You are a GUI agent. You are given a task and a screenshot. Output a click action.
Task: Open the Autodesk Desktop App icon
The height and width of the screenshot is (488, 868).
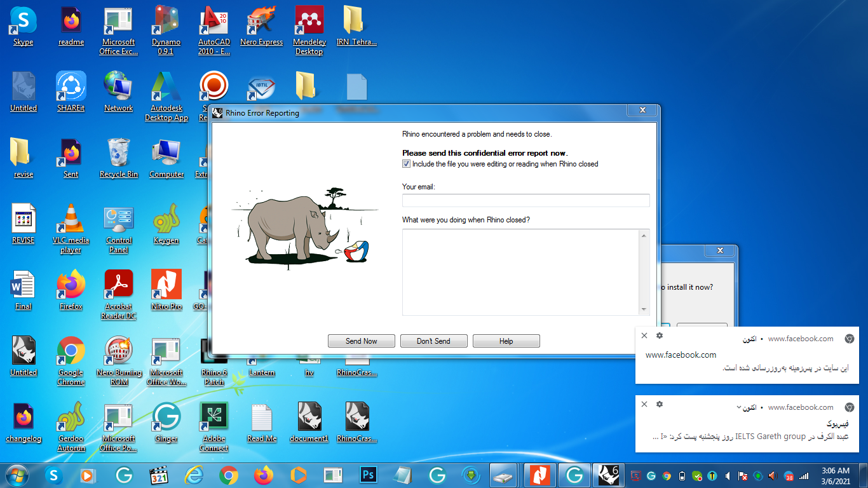coord(166,96)
